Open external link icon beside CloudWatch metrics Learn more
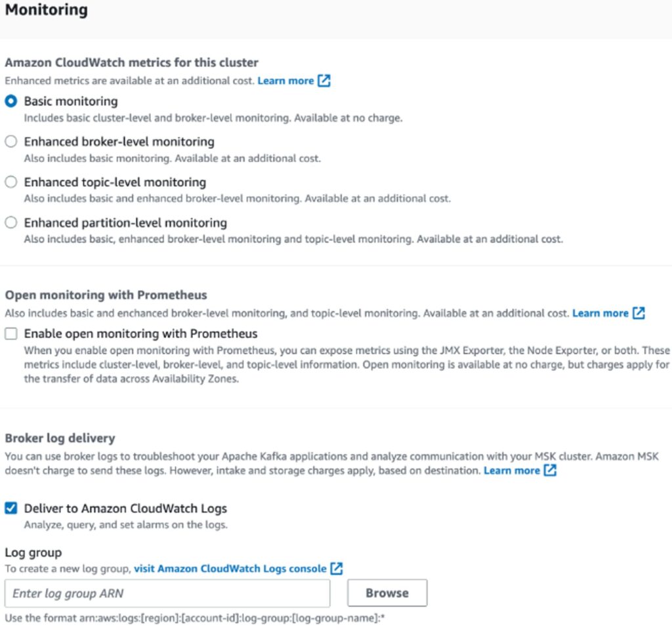Image resolution: width=672 pixels, height=632 pixels. click(x=324, y=81)
